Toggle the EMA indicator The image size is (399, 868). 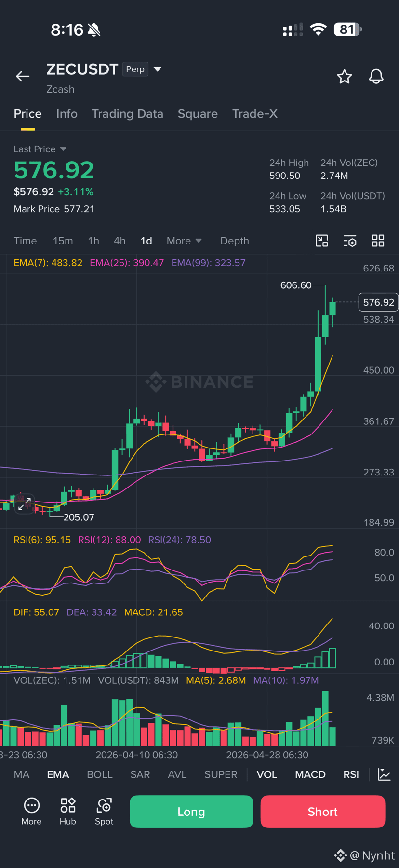(x=58, y=774)
